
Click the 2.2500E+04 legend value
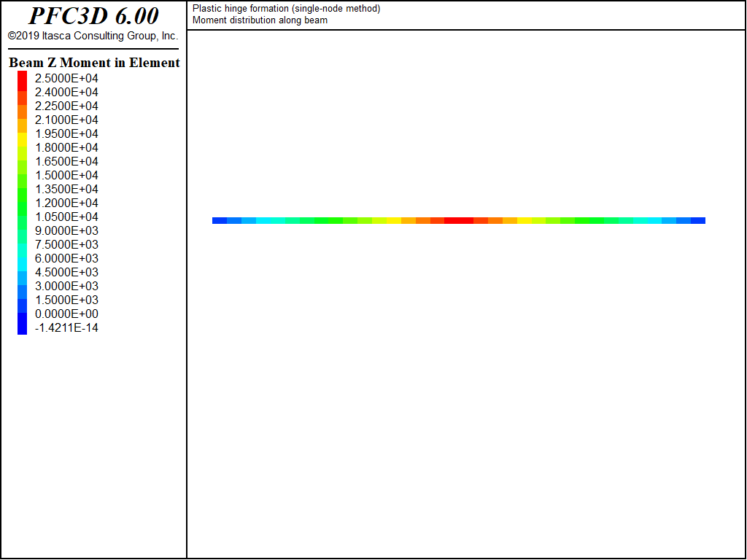pyautogui.click(x=66, y=106)
